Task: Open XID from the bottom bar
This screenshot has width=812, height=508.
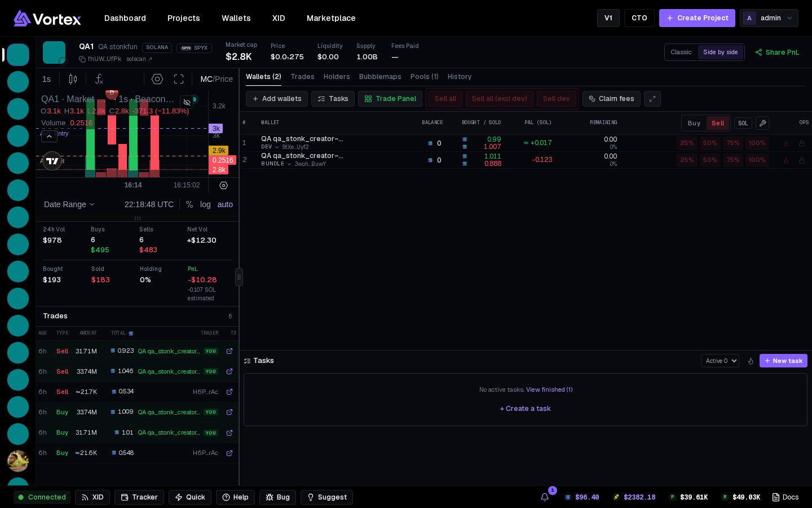Action: click(92, 497)
